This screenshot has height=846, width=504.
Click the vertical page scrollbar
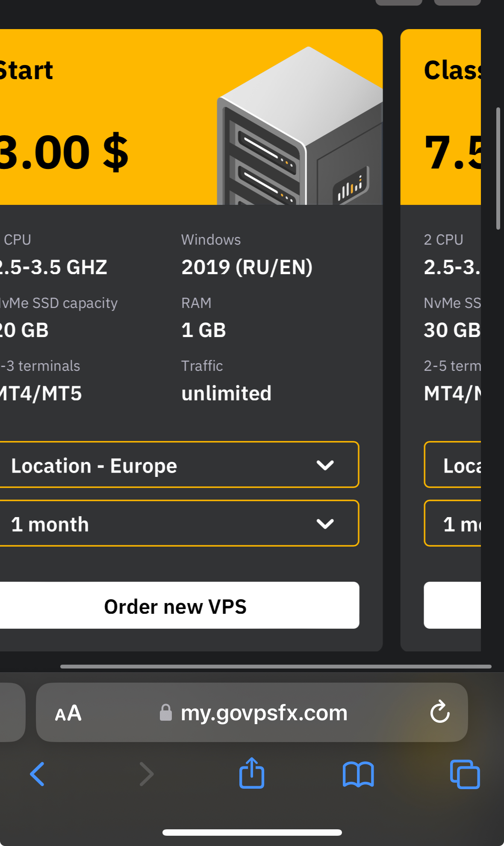point(498,169)
